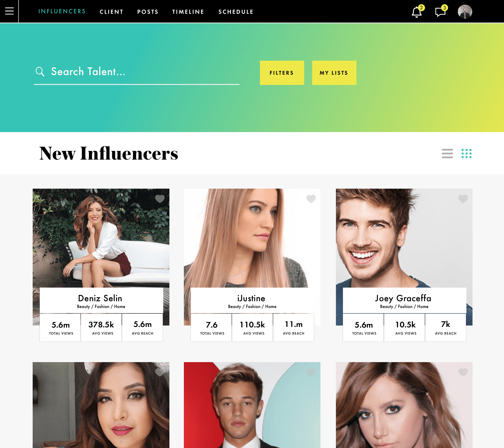Open the Posts tab

[x=148, y=12]
